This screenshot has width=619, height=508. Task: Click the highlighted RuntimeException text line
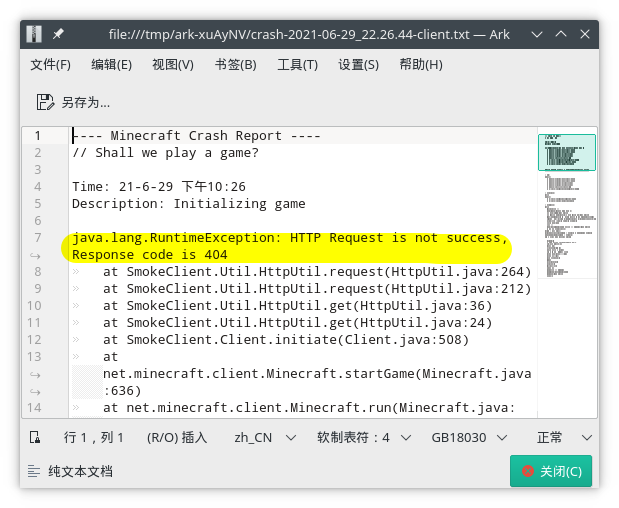290,238
